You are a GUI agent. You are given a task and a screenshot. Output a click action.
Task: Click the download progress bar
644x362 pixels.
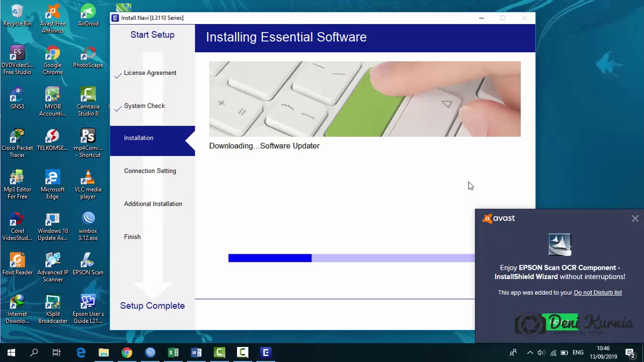(x=351, y=258)
